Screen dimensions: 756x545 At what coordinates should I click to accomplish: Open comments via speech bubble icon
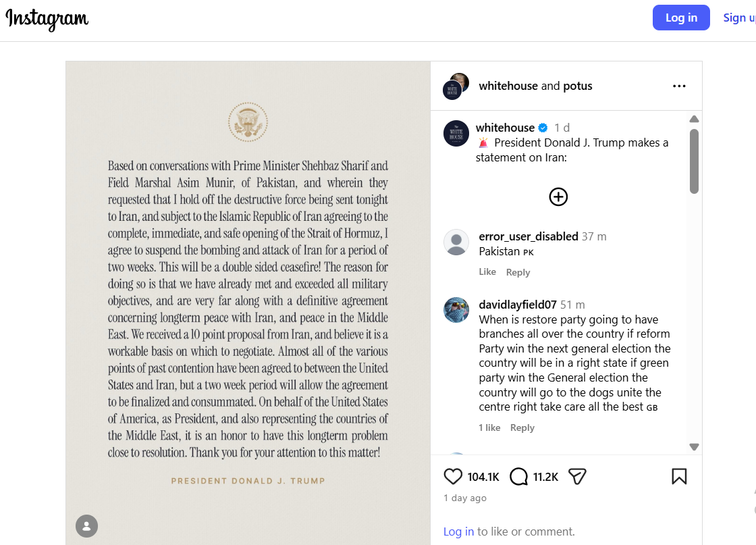point(518,477)
